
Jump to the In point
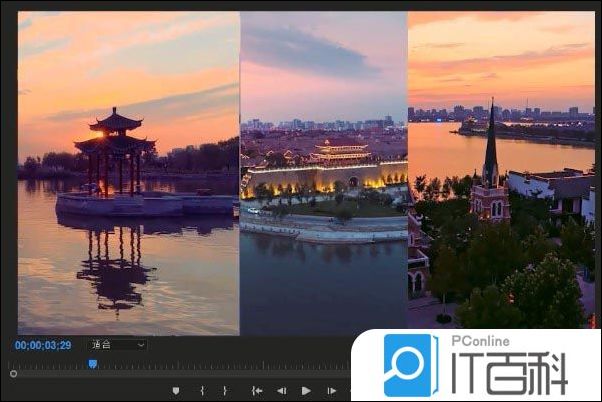click(257, 390)
